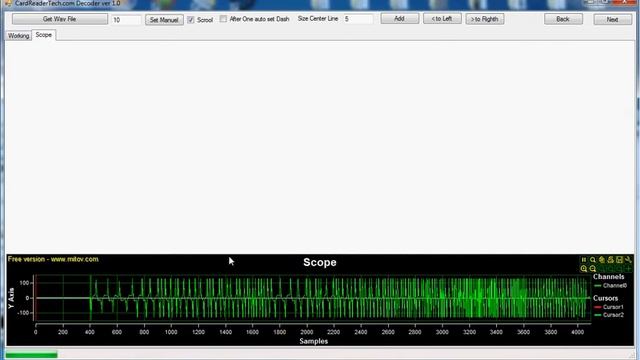Click the Add button
640x360 pixels.
click(400, 19)
